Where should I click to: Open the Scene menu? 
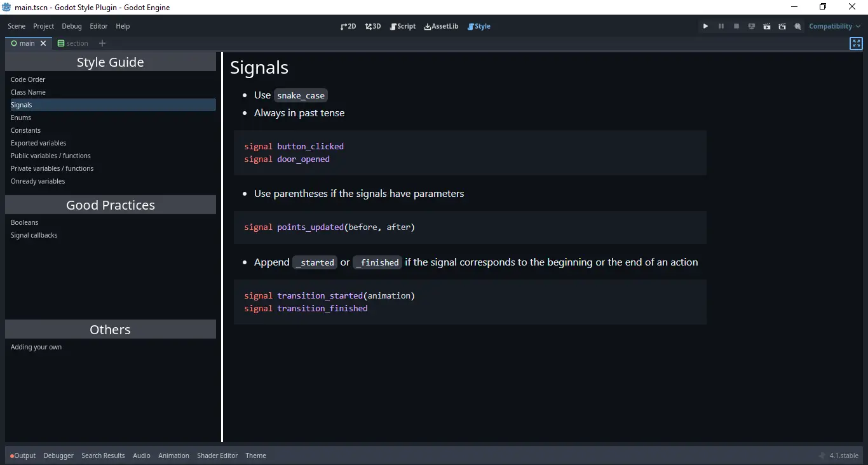pos(17,26)
